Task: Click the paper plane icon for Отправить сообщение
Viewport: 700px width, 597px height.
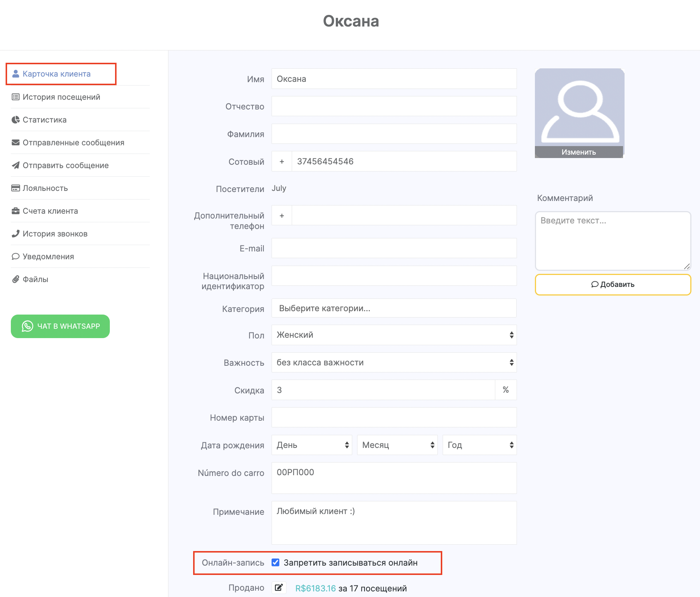Action: tap(16, 166)
